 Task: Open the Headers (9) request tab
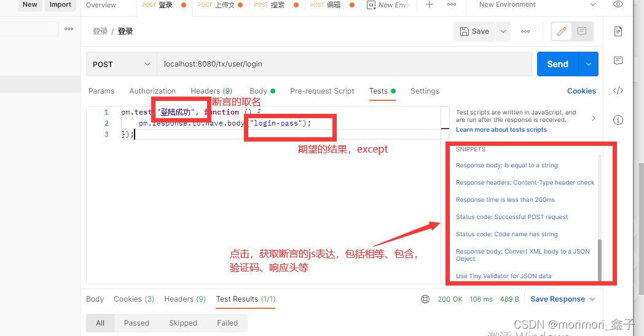click(x=211, y=91)
